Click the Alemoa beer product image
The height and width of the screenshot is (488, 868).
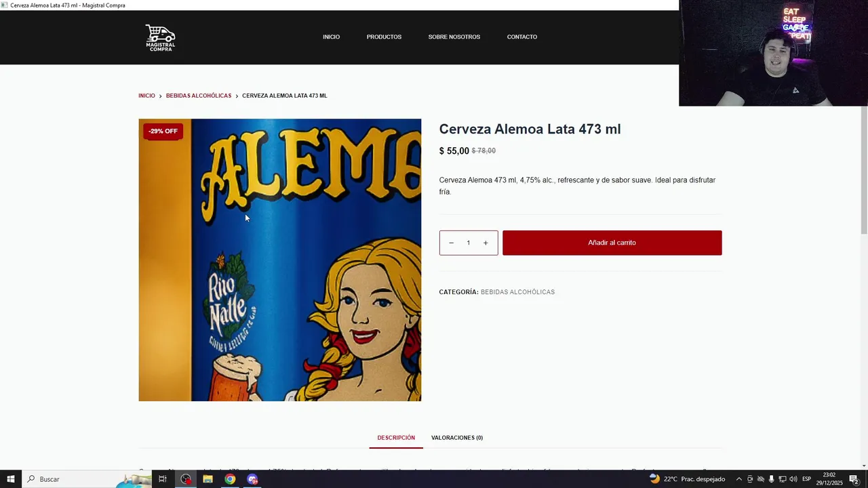(x=280, y=260)
